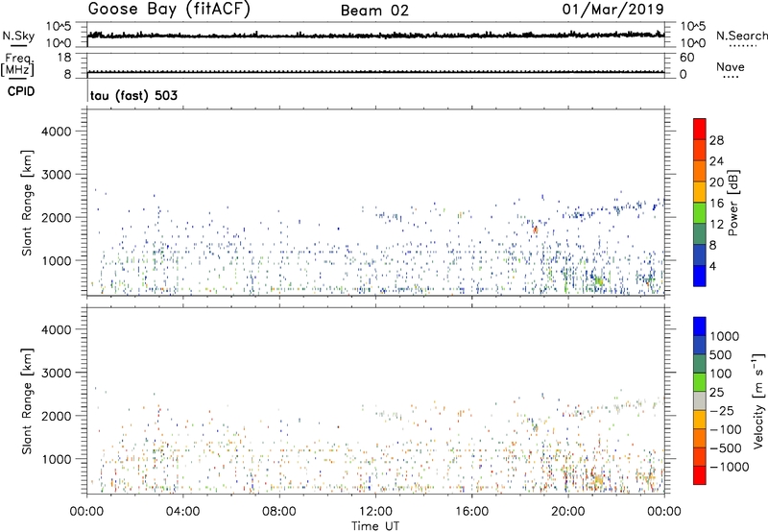Click the 500 value on the velocity colorbar
The image size is (768, 532).
tap(721, 355)
